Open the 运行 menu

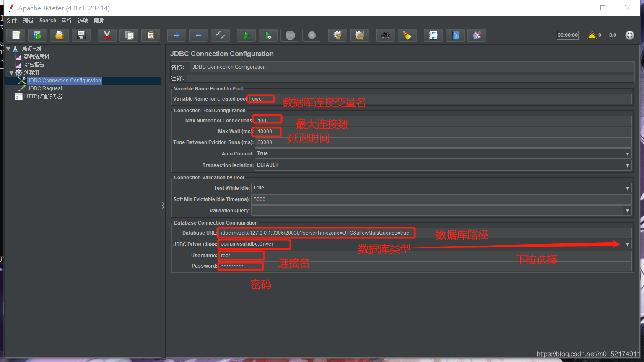(66, 21)
